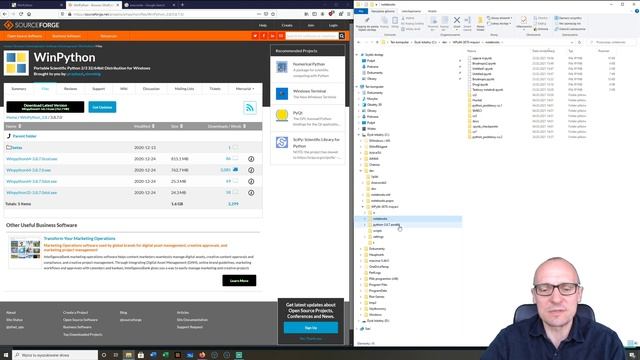640x360 pixels.
Task: Click File Explorer icon on taskbar
Action: pos(129,355)
